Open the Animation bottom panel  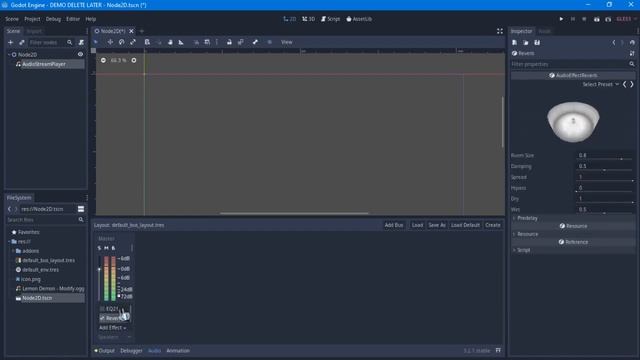178,351
